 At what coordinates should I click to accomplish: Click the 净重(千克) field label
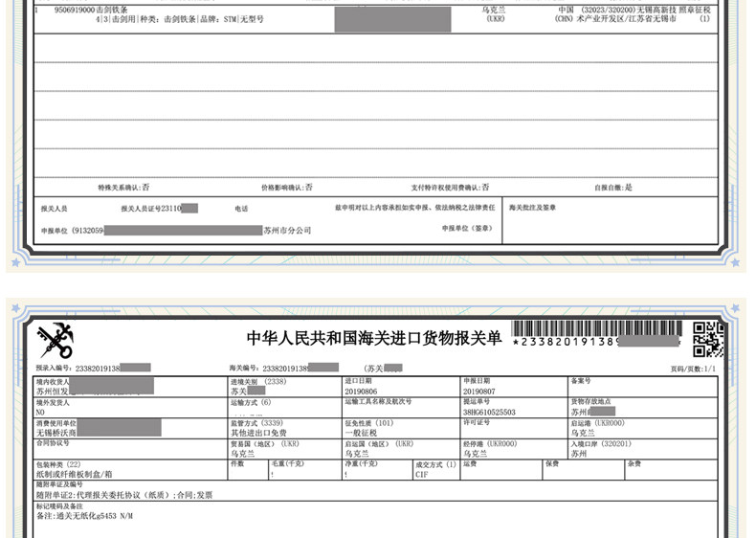click(x=361, y=463)
